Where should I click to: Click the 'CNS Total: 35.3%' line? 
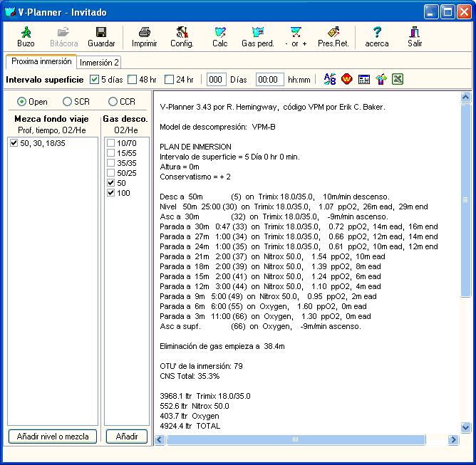click(x=190, y=376)
